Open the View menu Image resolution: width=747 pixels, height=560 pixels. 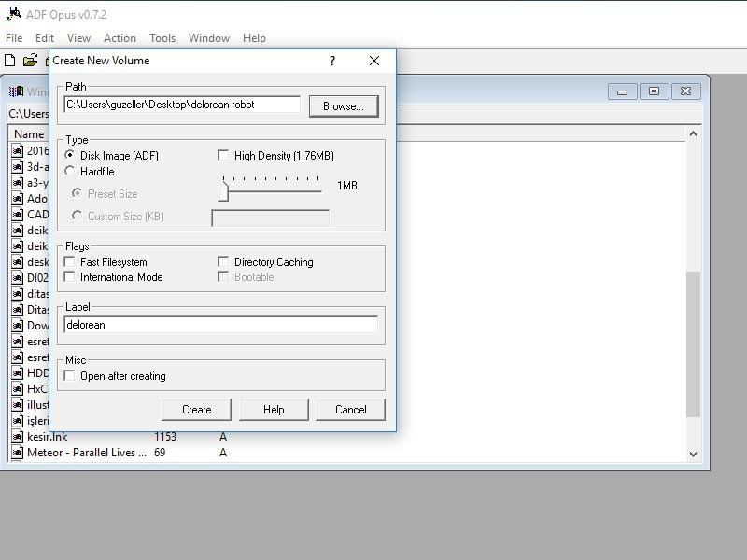point(78,38)
